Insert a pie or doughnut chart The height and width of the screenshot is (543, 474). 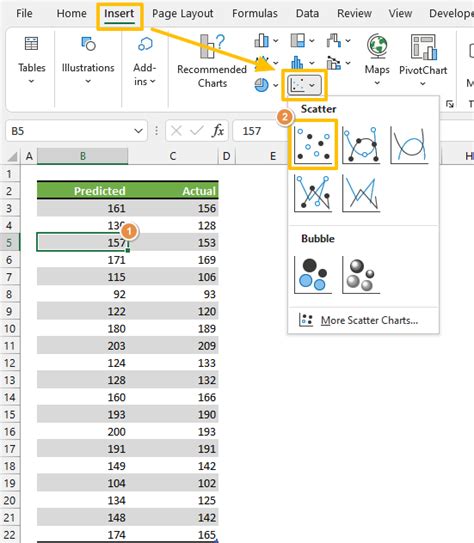click(x=261, y=85)
